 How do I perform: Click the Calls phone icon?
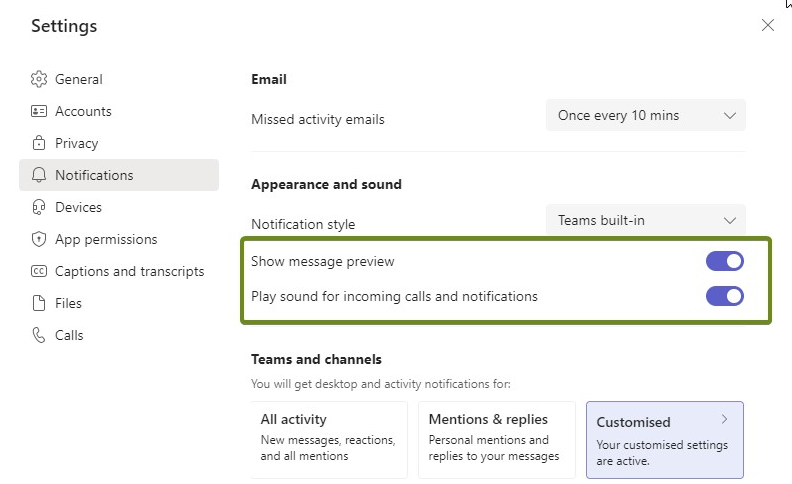point(39,335)
